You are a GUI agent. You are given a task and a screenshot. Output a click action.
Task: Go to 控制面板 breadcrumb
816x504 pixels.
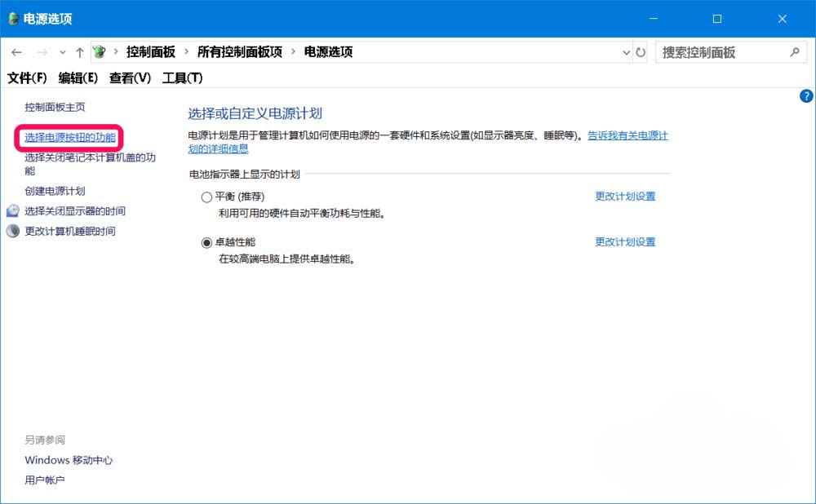(x=151, y=52)
